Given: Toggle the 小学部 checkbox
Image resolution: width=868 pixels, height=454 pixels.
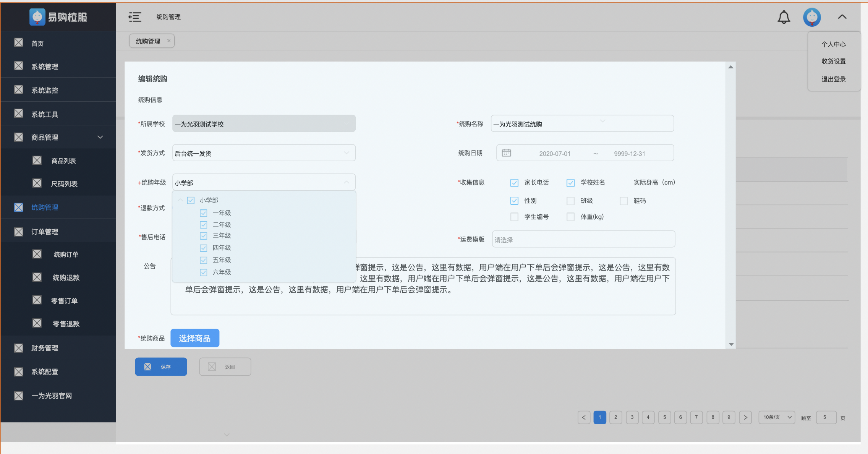Looking at the screenshot, I should click(191, 200).
